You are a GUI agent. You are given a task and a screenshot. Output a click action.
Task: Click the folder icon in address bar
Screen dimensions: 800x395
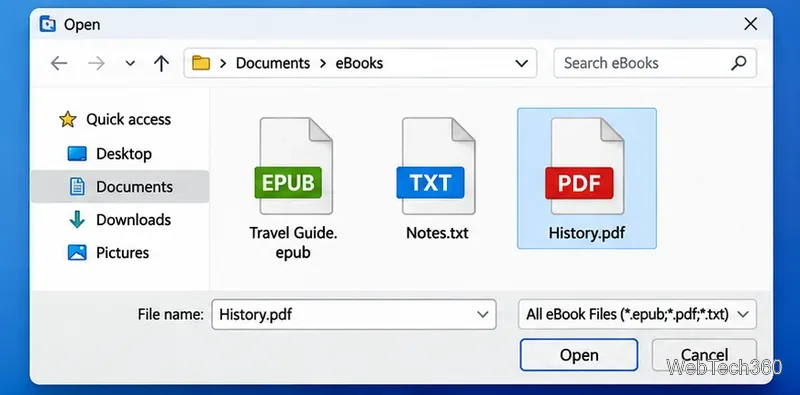[201, 63]
